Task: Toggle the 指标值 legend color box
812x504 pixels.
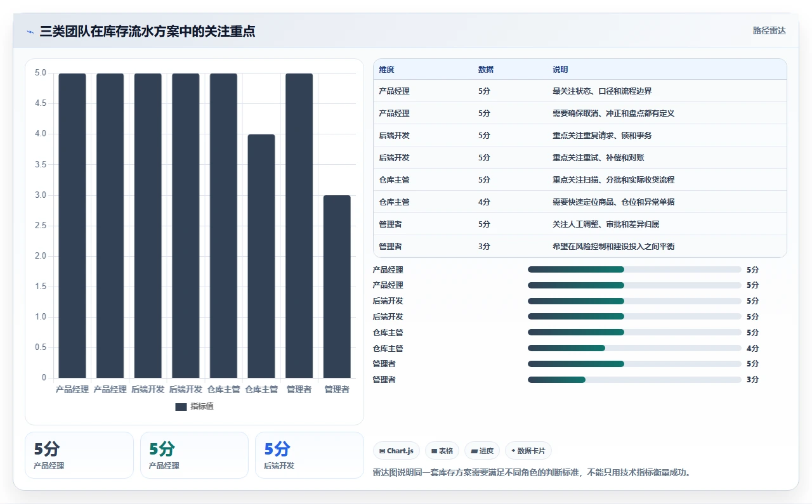Action: pos(181,406)
